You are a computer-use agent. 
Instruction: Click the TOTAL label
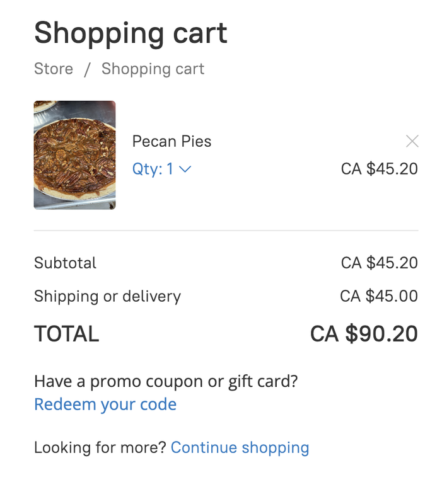tap(66, 334)
